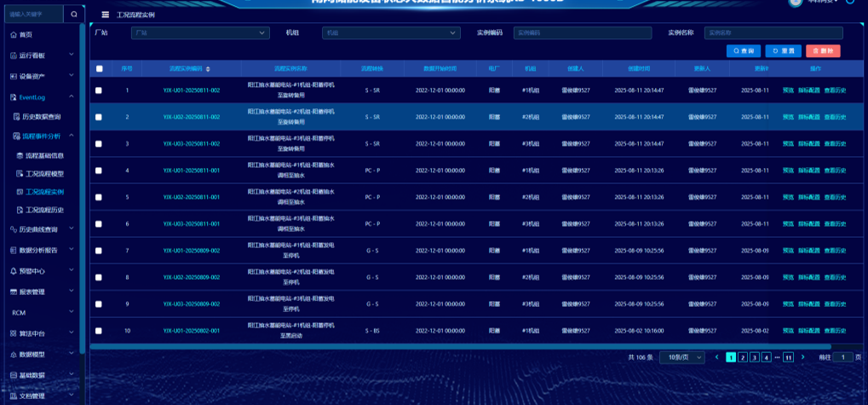Check the checkbox for row 10
Viewport: 868px width, 405px height.
click(x=99, y=331)
